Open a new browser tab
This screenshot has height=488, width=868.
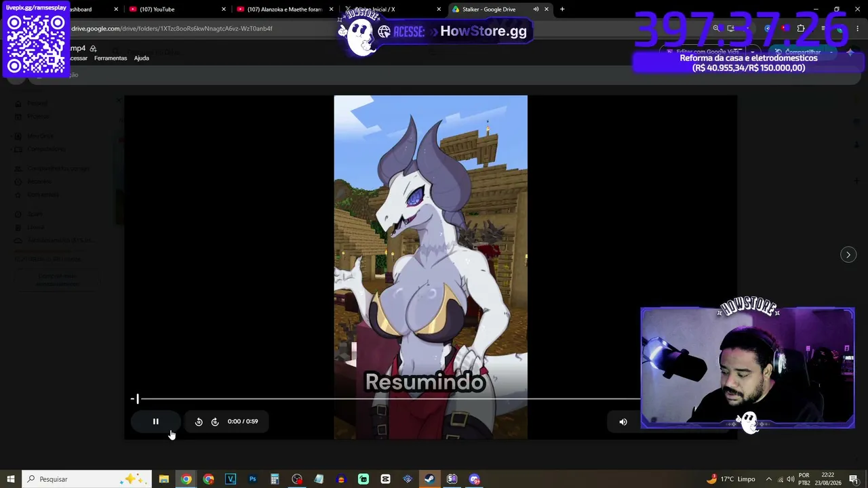coord(562,9)
